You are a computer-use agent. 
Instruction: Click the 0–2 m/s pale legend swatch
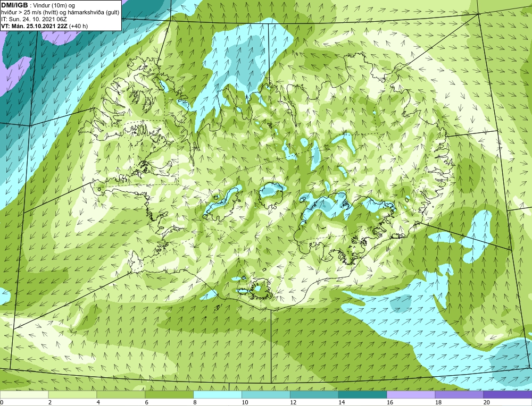click(24, 394)
